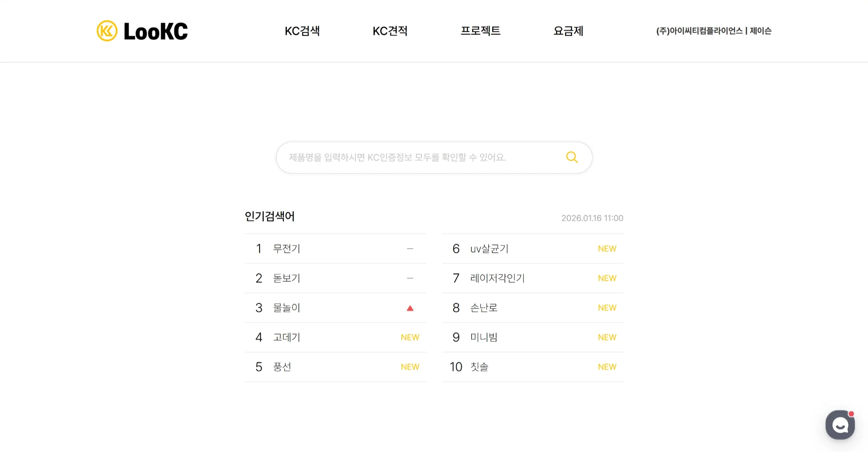This screenshot has height=452, width=868.
Task: Select popular keyword 손난로
Action: (484, 308)
